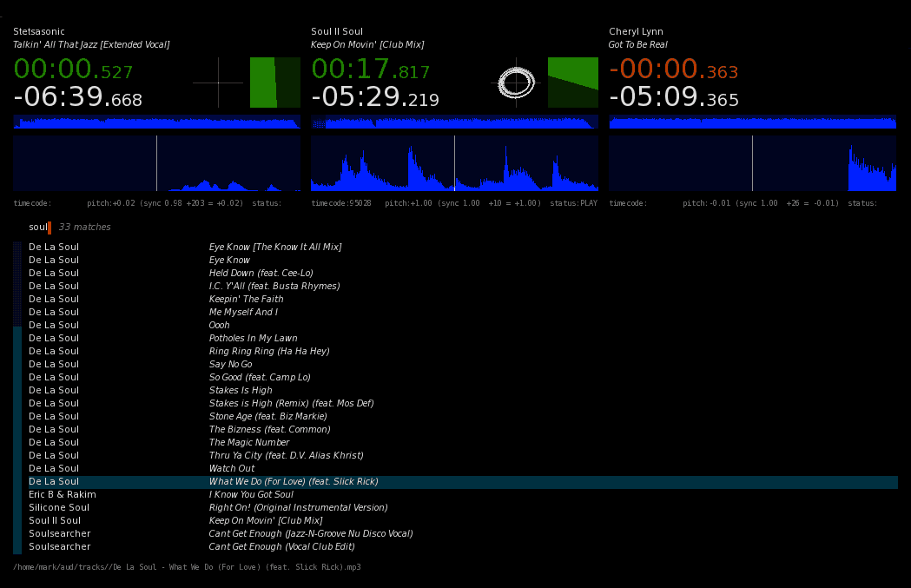
Task: Select track "I.C. Y'All (feat. Busta Rhymes)"
Action: (x=274, y=286)
